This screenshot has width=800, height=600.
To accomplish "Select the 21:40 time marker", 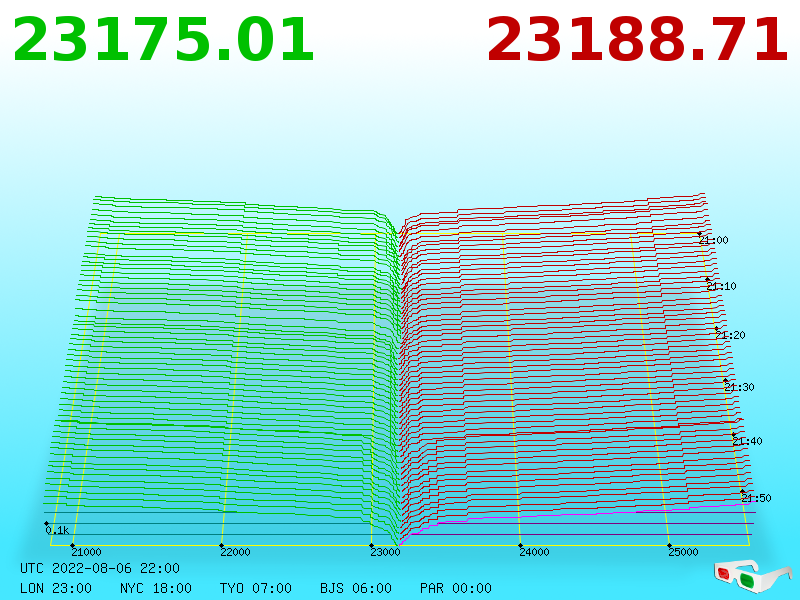I will [747, 441].
